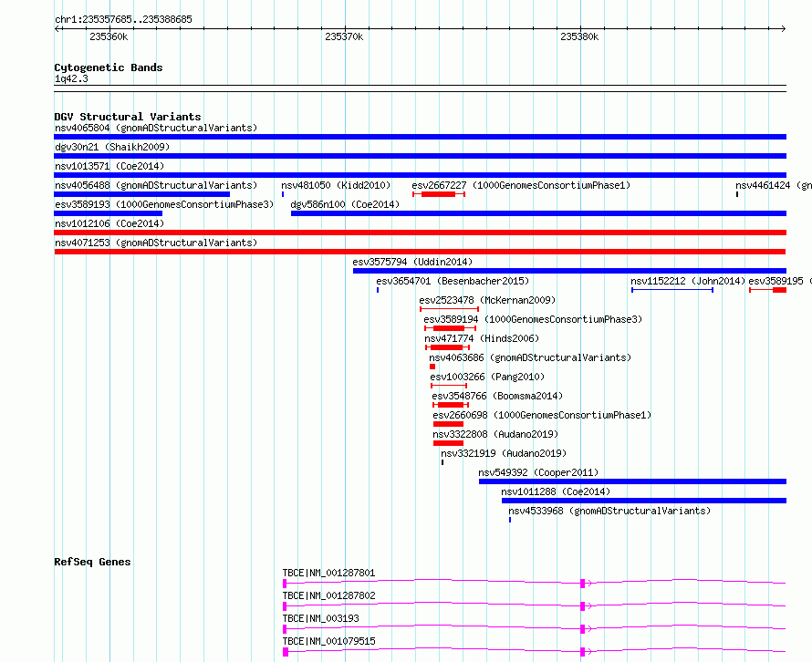Image resolution: width=812 pixels, height=662 pixels.
Task: Click the nsv4065804 gnomAD variant label
Action: tap(156, 128)
